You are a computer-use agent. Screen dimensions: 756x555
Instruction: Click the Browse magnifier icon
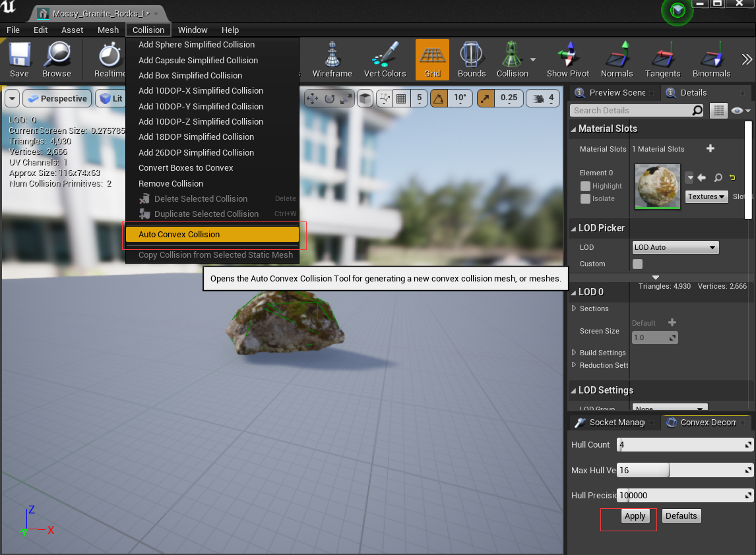tap(57, 59)
